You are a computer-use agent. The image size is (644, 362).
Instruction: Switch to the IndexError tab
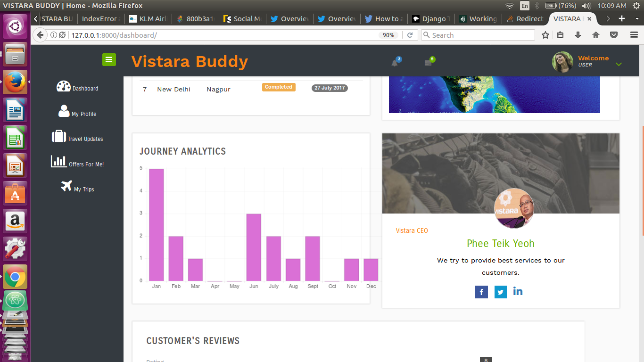pos(100,19)
